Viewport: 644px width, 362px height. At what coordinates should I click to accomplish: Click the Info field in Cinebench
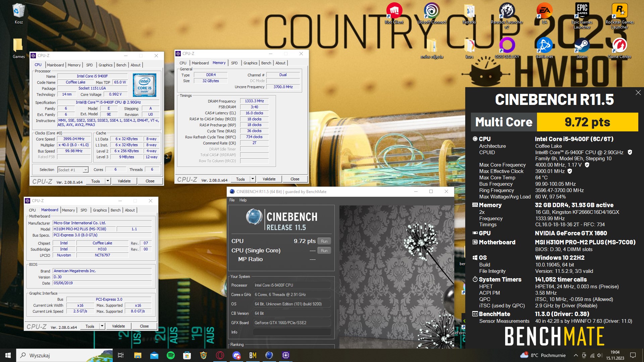click(292, 332)
